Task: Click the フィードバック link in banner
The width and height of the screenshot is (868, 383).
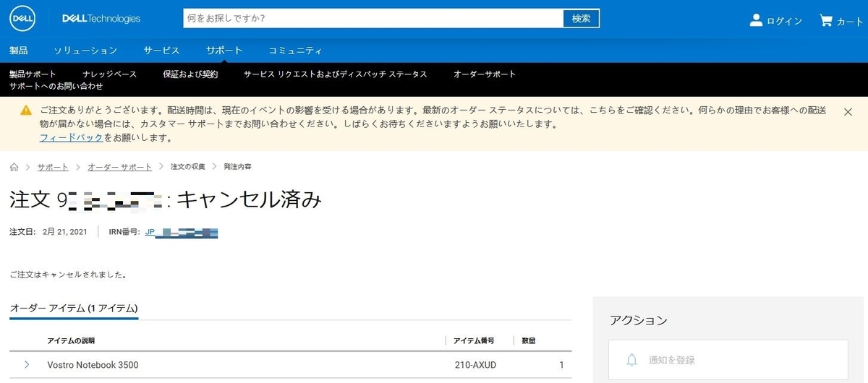Action: point(71,137)
